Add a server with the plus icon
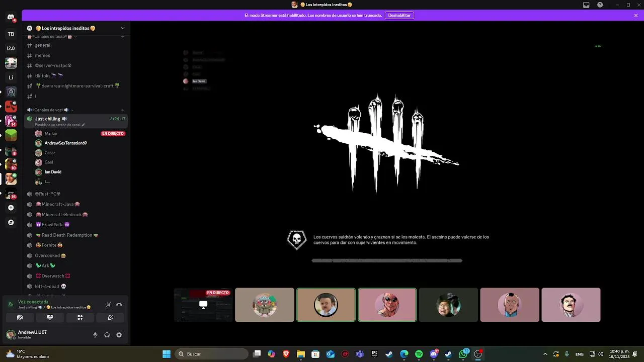This screenshot has width=644, height=362. (11, 208)
